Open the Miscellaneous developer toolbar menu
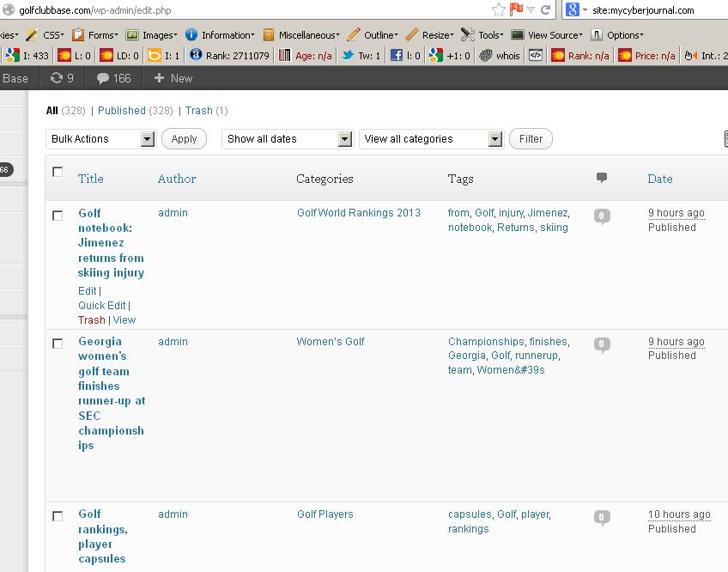The height and width of the screenshot is (572, 728). (x=301, y=35)
